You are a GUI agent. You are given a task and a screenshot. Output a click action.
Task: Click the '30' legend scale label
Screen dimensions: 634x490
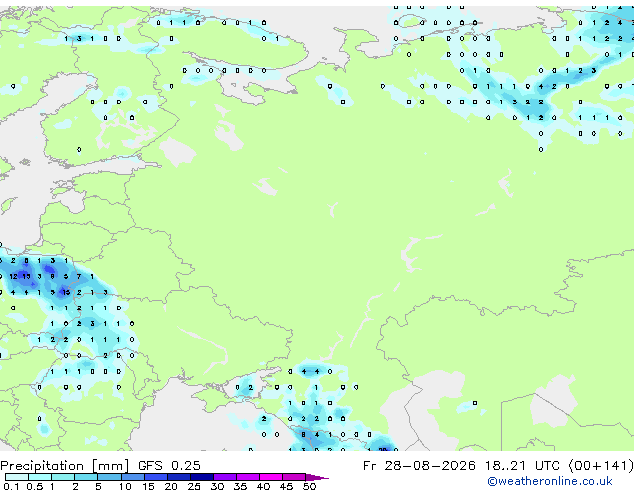(217, 486)
